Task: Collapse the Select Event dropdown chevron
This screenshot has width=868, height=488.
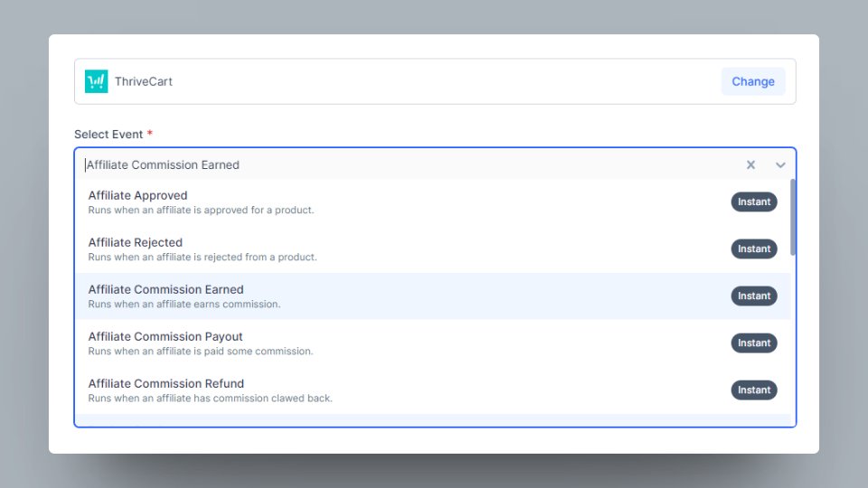Action: 780,164
